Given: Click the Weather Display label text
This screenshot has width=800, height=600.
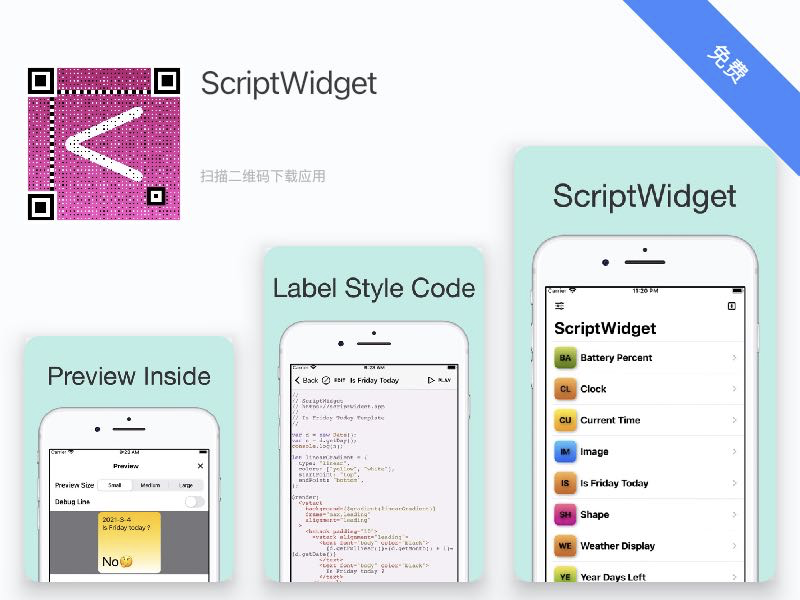Looking at the screenshot, I should [x=617, y=546].
